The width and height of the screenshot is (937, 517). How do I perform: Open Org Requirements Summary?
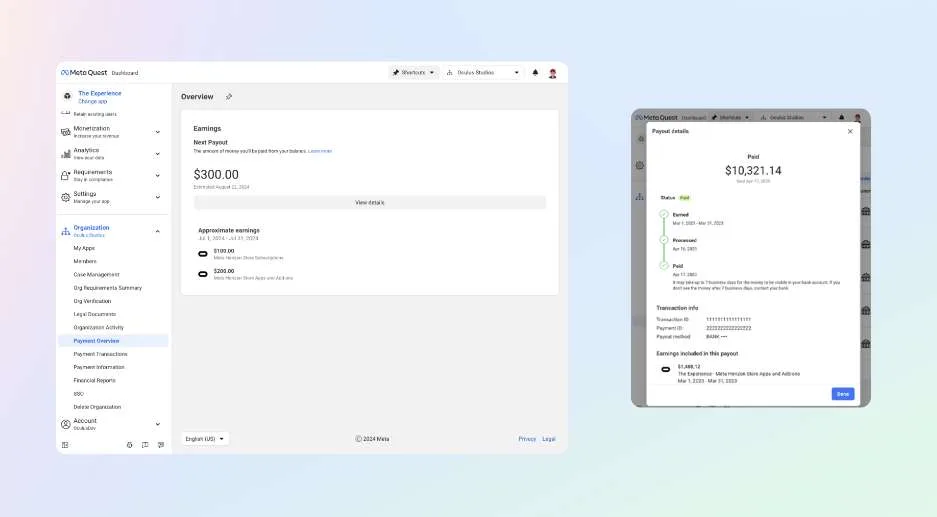pos(108,287)
